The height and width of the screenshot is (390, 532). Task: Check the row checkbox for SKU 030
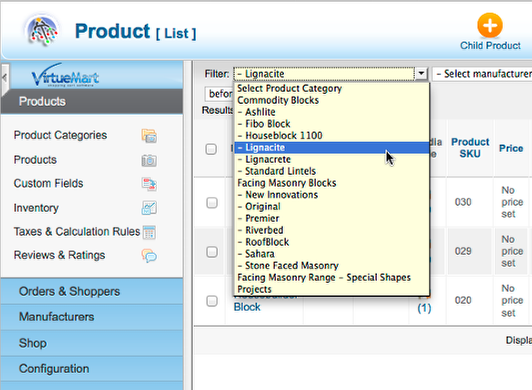click(212, 203)
